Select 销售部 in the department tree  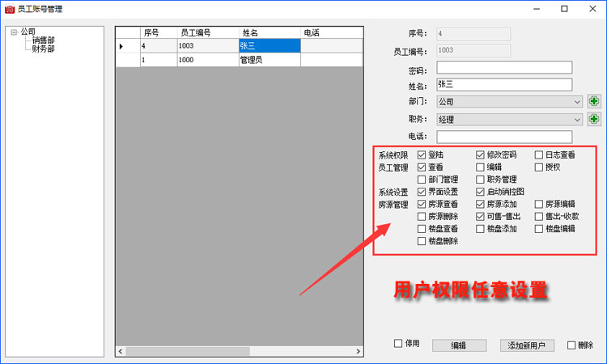[x=44, y=40]
